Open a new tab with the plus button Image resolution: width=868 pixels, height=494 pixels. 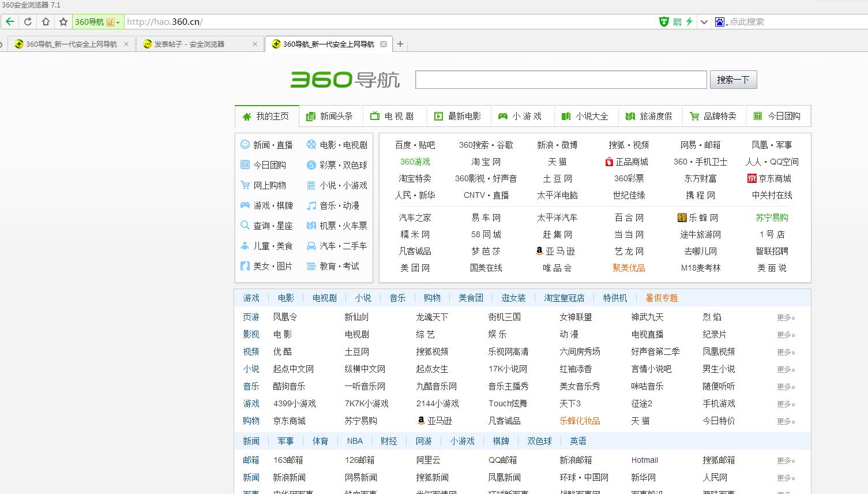[x=400, y=44]
